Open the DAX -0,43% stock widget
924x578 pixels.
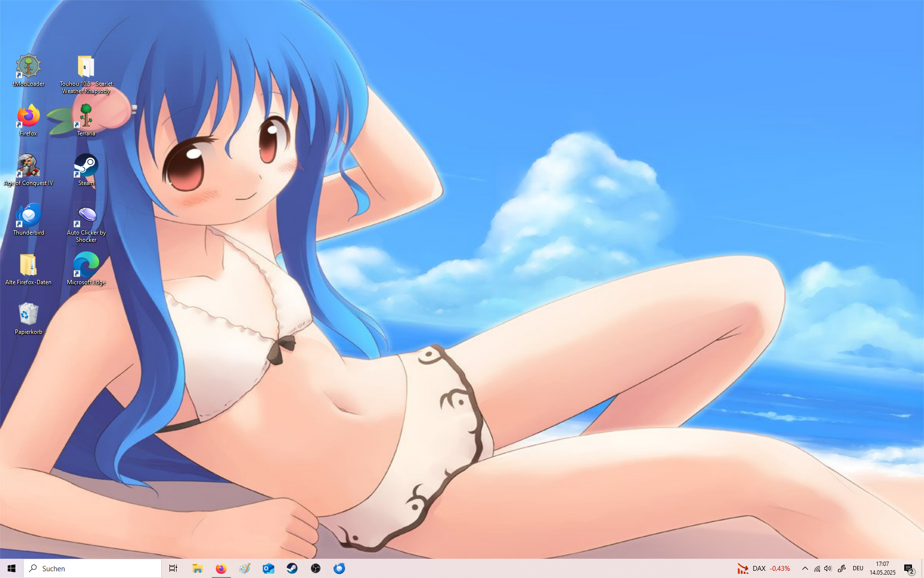tap(764, 569)
